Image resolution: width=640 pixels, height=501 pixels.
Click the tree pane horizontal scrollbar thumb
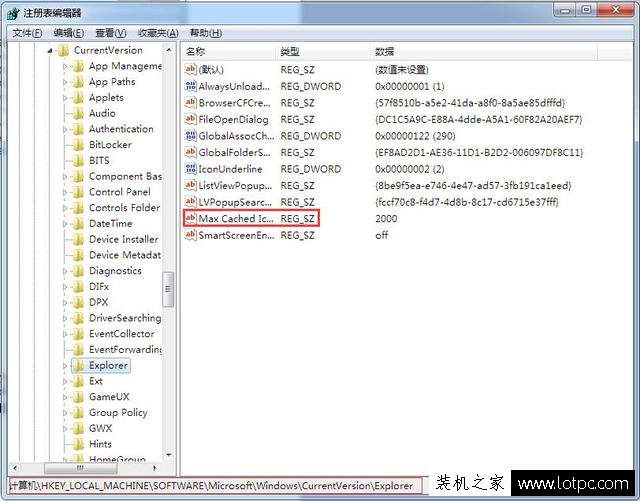(80, 468)
